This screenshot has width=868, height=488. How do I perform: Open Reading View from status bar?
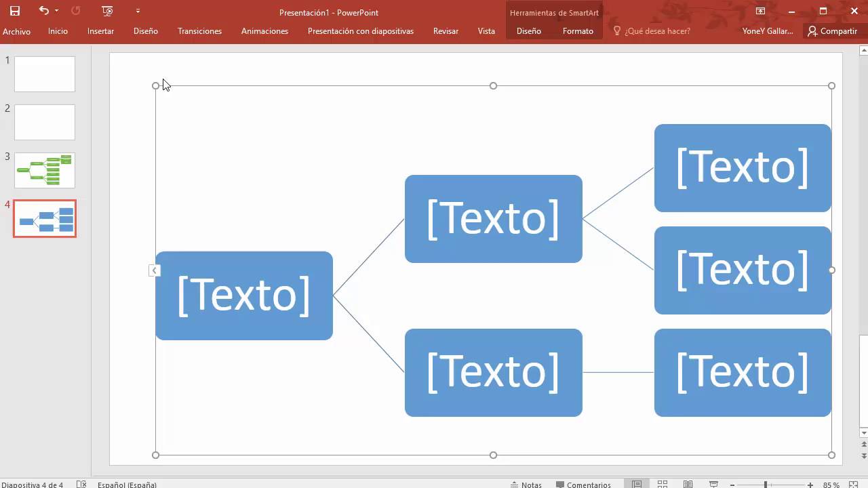(688, 484)
